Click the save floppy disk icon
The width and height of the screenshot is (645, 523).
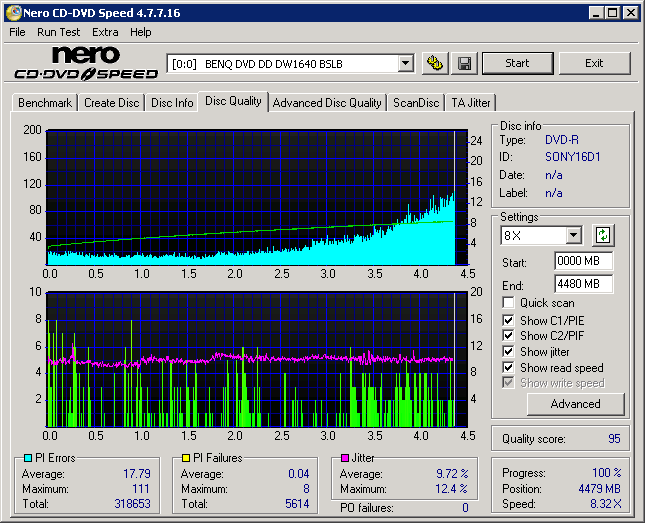(464, 63)
